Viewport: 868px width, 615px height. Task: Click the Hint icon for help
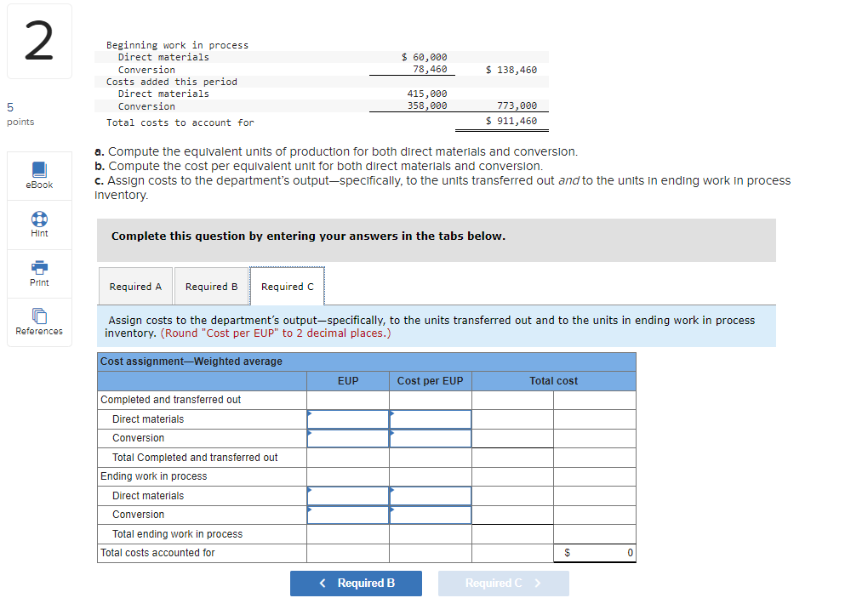coord(39,224)
